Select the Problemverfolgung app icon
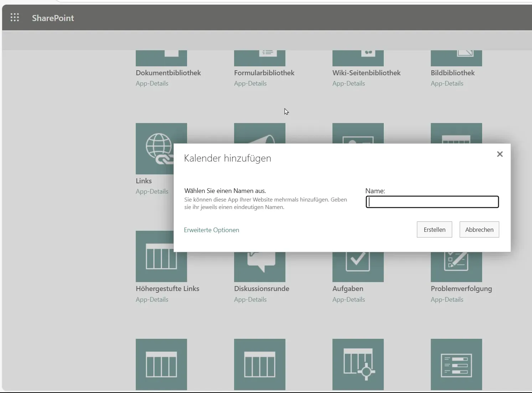 pos(456,267)
